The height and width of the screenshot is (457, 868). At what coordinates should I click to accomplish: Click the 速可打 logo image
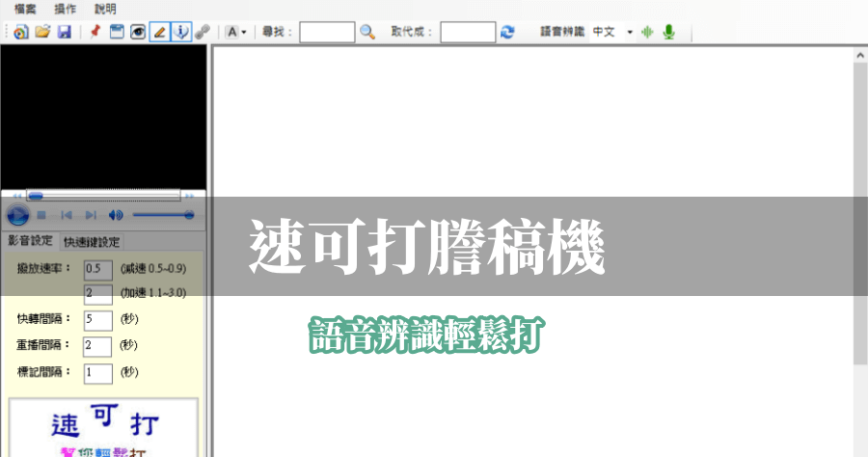(103, 428)
